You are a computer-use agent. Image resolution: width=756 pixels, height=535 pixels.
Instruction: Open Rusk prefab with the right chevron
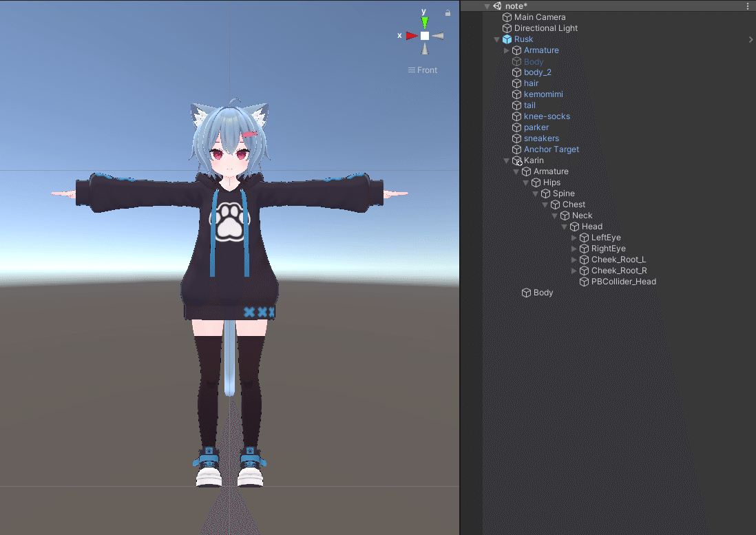click(x=750, y=39)
